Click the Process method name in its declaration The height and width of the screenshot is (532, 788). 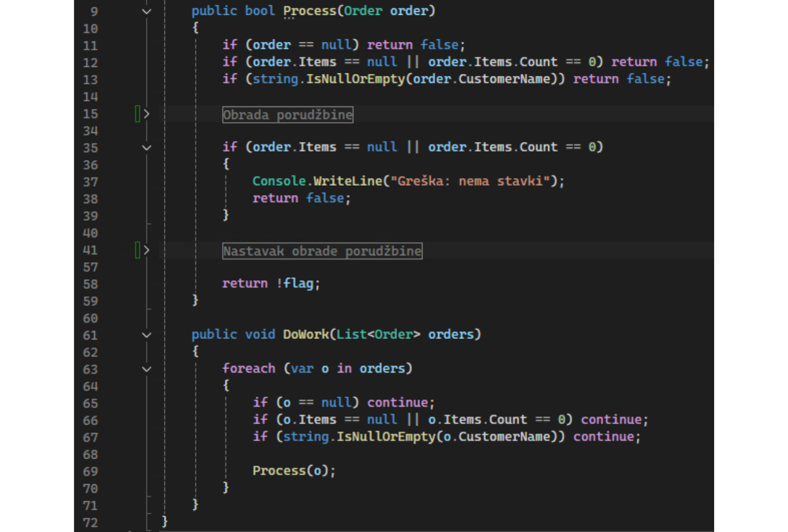(309, 11)
